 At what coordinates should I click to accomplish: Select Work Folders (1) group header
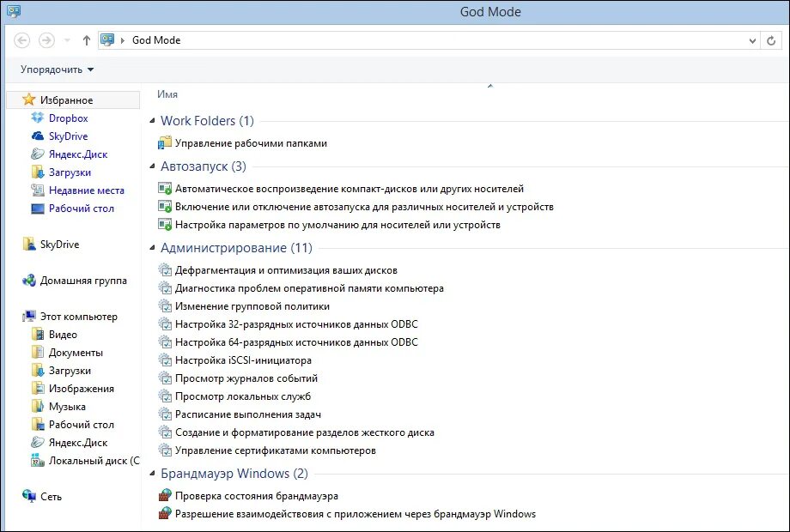tap(207, 121)
